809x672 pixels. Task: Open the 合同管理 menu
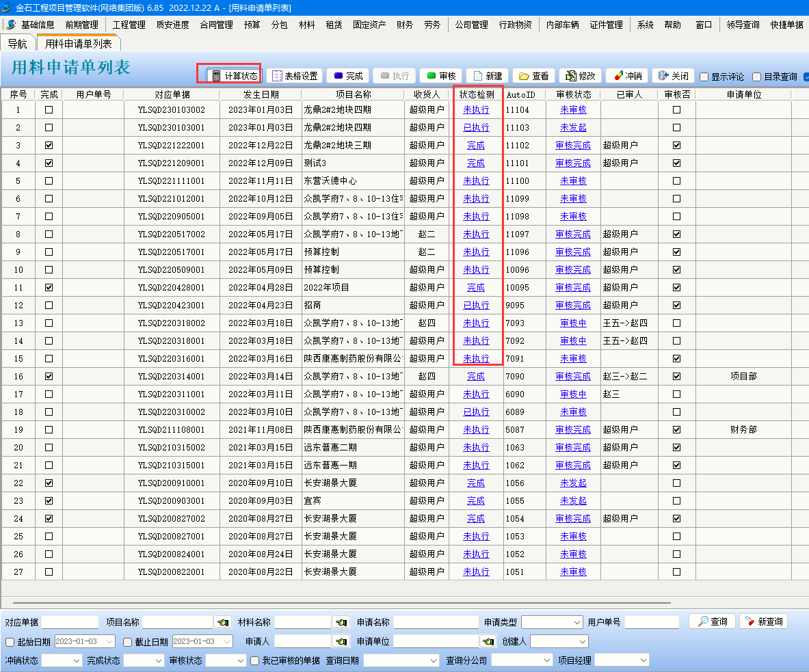click(x=216, y=25)
